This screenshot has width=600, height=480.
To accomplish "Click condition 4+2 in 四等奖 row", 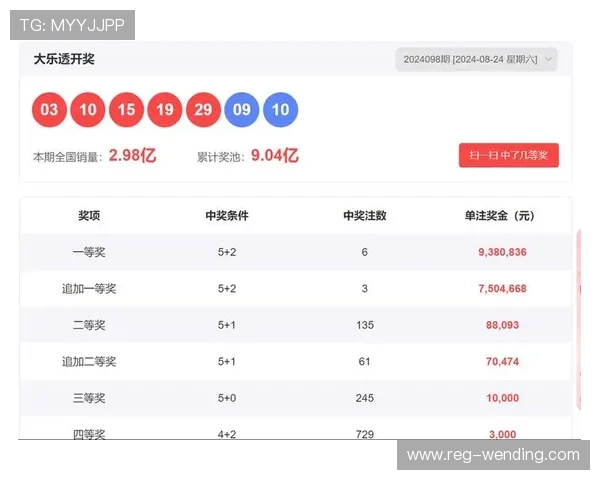I will pos(227,434).
